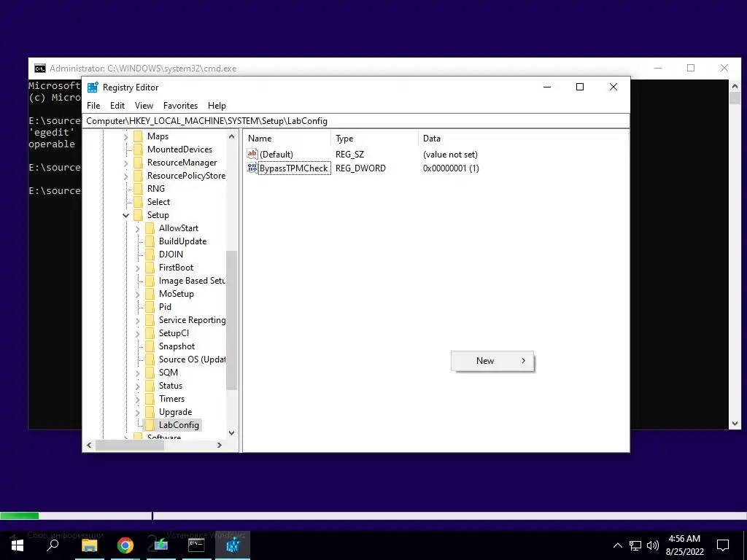Image resolution: width=747 pixels, height=560 pixels.
Task: Click the registry path address bar
Action: (356, 121)
